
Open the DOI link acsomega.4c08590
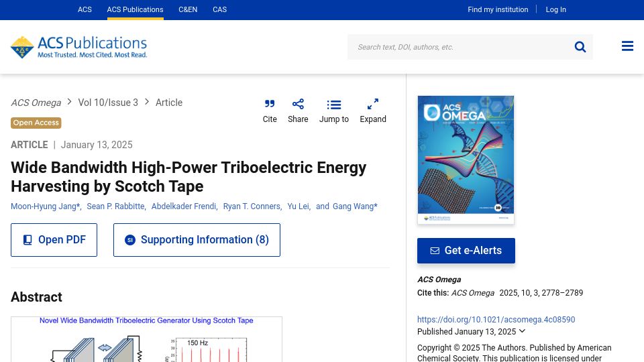(x=496, y=319)
